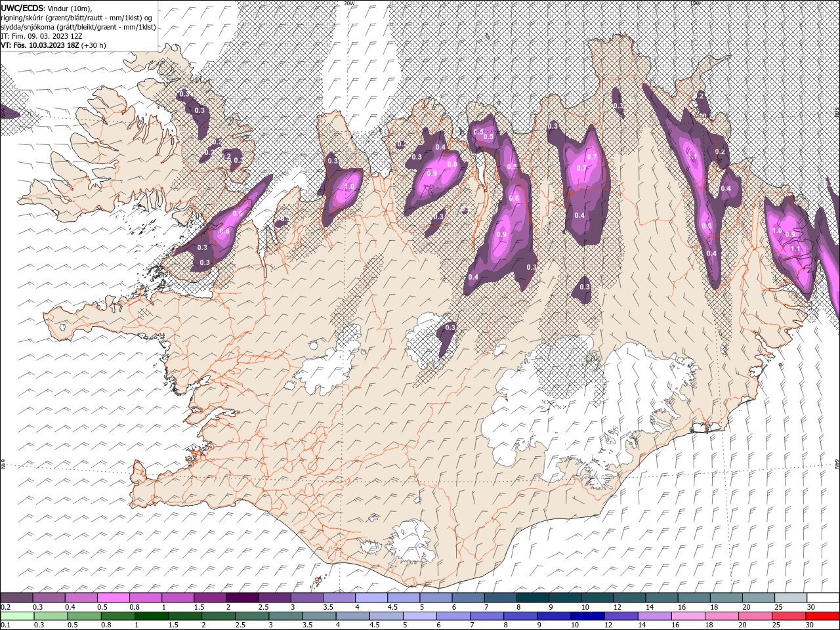Click the top-row legend swatch between 25 and 30
This screenshot has width=840, height=630.
pyautogui.click(x=789, y=597)
